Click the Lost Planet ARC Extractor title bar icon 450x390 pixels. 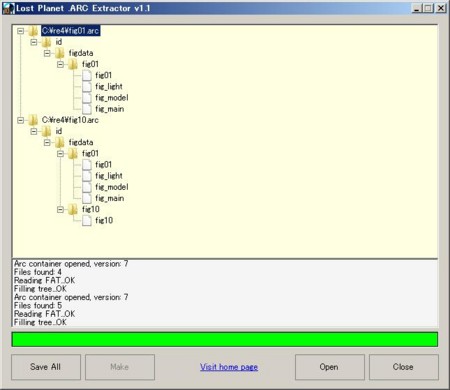tap(9, 8)
